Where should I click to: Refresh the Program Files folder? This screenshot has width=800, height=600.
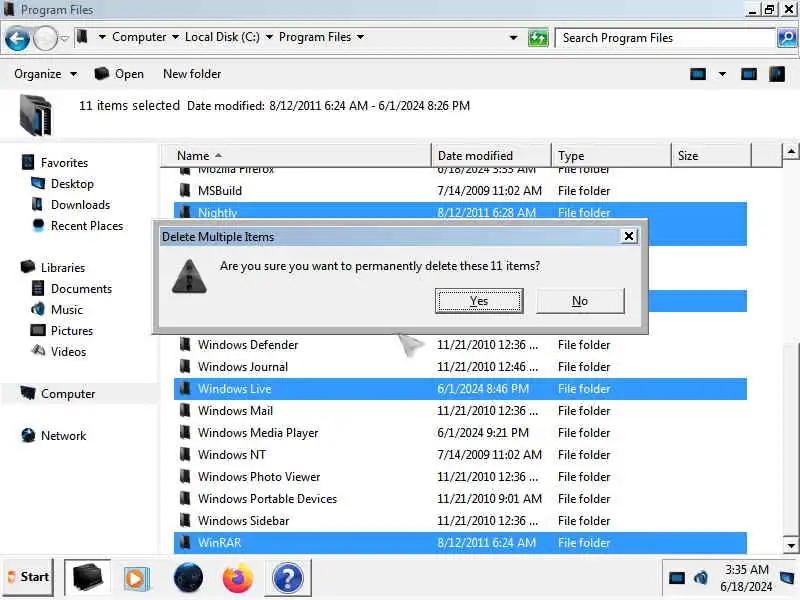538,38
